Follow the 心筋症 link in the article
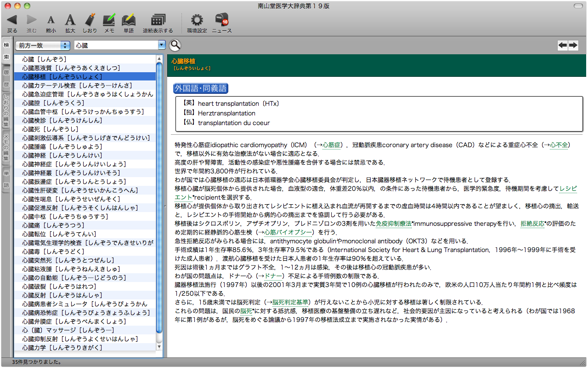This screenshot has width=588, height=368. pos(332,145)
